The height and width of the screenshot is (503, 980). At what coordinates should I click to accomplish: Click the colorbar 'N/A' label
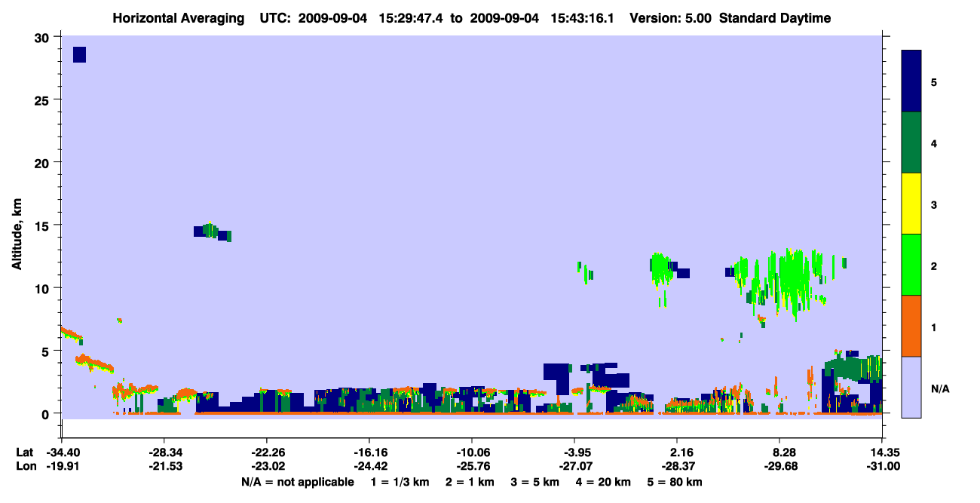pyautogui.click(x=939, y=389)
